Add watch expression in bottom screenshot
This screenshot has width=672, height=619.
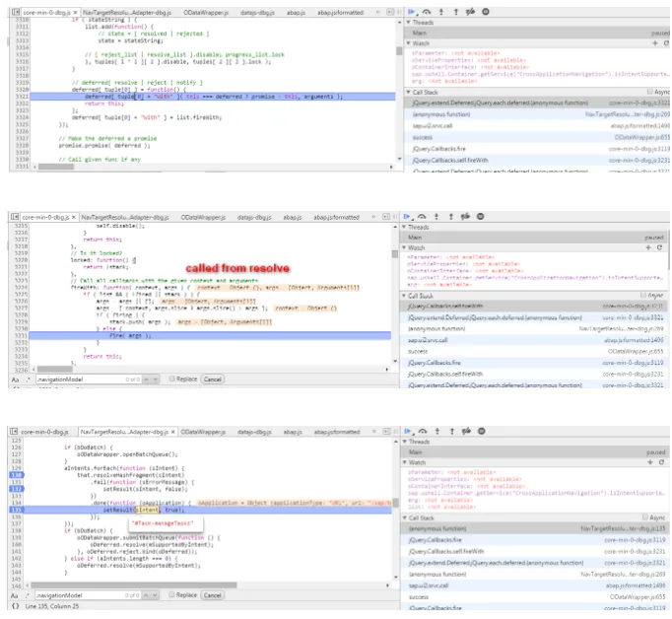click(x=650, y=462)
